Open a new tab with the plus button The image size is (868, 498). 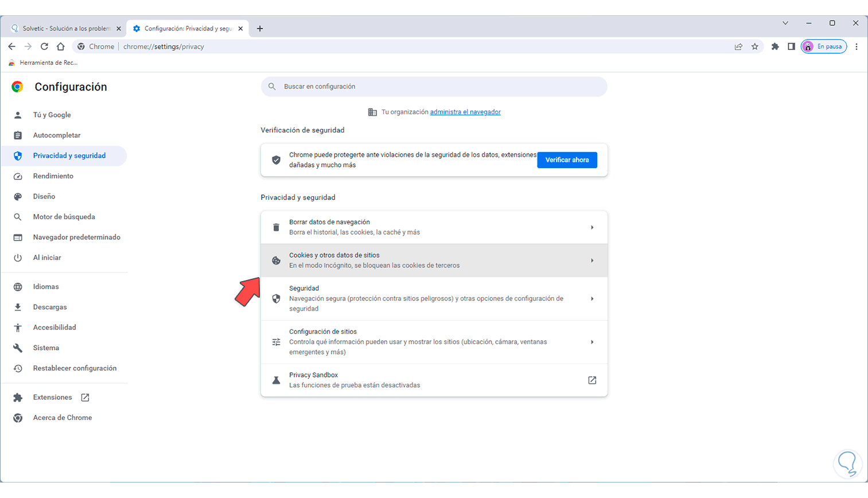[x=260, y=29]
